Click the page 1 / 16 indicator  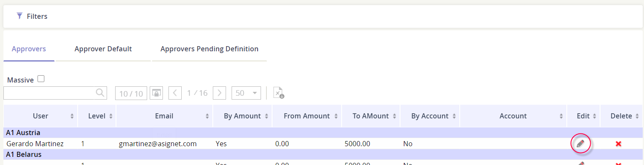click(x=197, y=93)
